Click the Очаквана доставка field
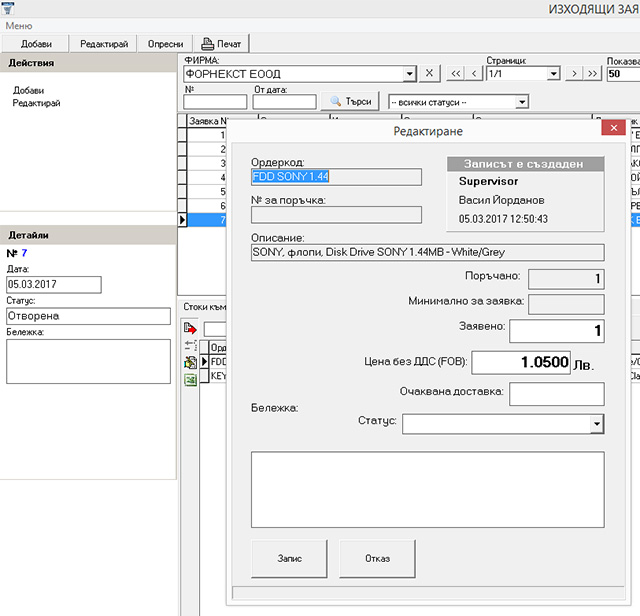 (x=557, y=394)
